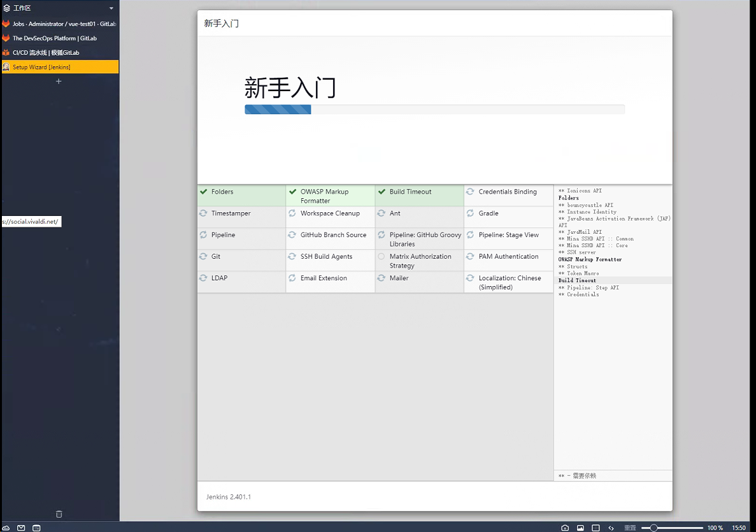This screenshot has width=756, height=532.
Task: Click the spinner icon beside Credentials Binding
Action: tap(470, 192)
